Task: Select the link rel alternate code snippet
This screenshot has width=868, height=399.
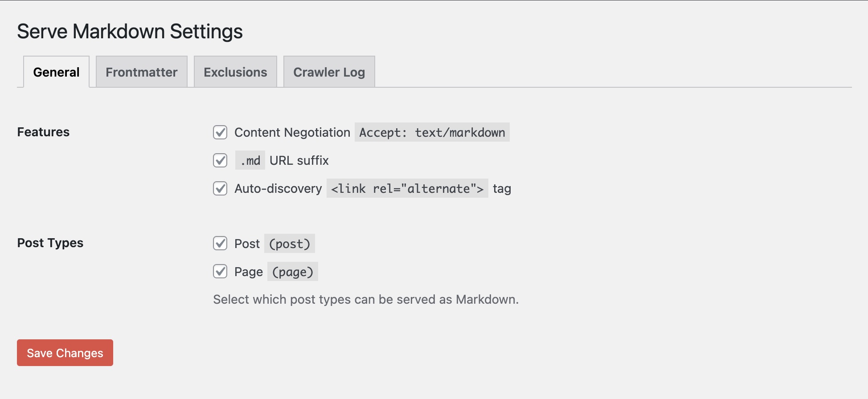Action: [407, 188]
